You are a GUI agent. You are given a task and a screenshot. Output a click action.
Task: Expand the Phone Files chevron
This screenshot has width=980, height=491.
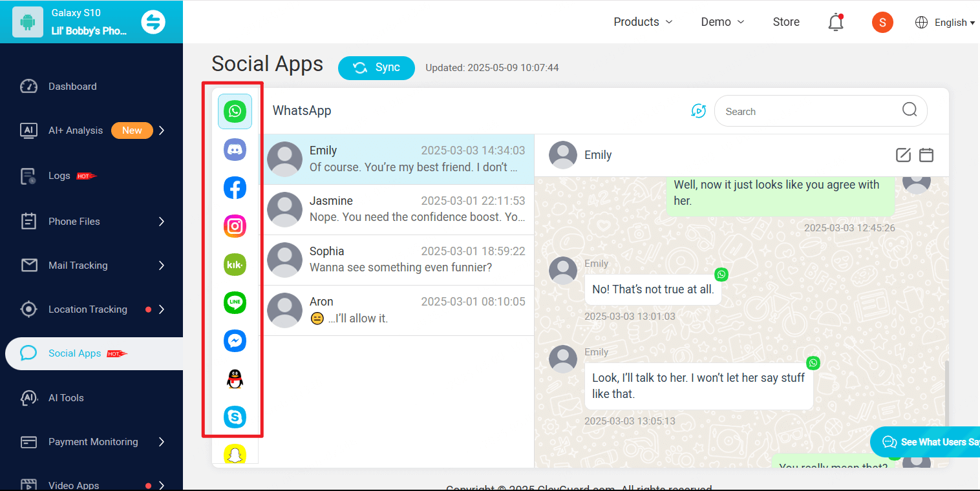(x=162, y=221)
